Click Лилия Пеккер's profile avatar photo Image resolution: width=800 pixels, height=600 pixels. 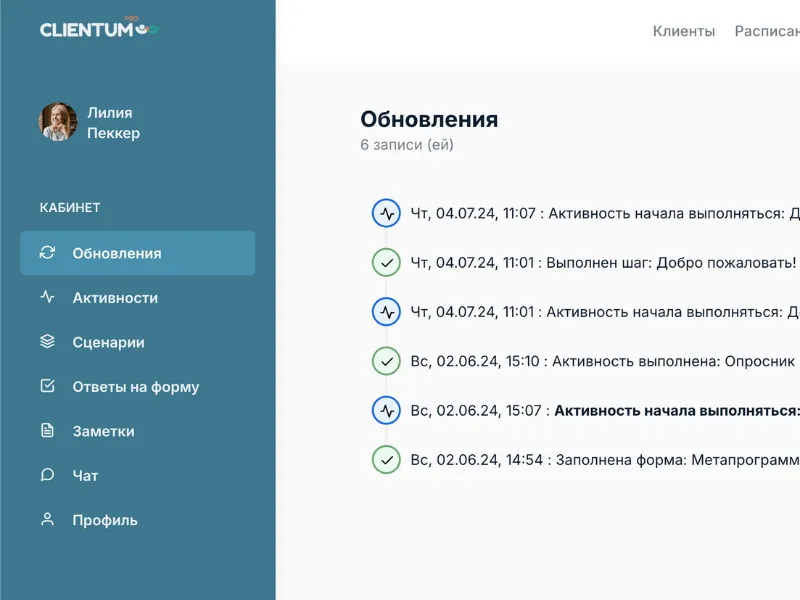point(58,122)
